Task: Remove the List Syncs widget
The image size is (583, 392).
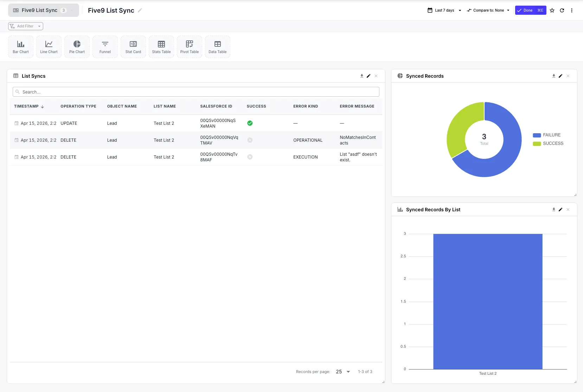Action: (x=376, y=76)
